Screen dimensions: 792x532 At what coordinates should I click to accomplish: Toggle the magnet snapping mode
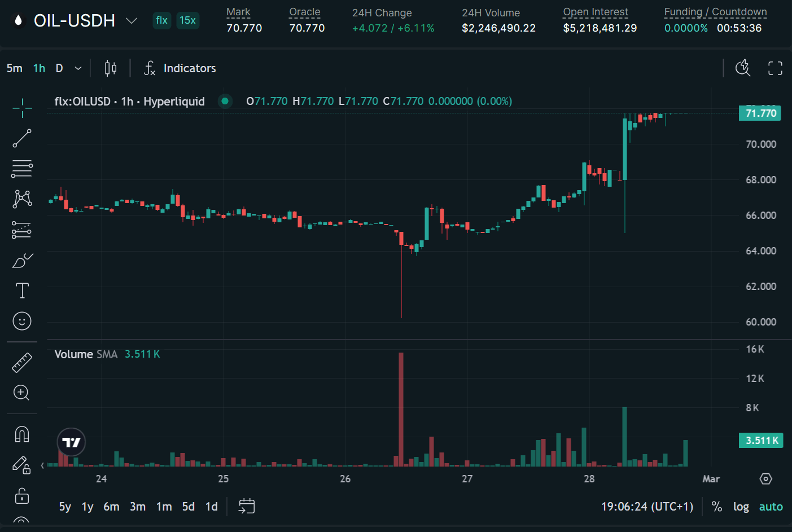22,434
